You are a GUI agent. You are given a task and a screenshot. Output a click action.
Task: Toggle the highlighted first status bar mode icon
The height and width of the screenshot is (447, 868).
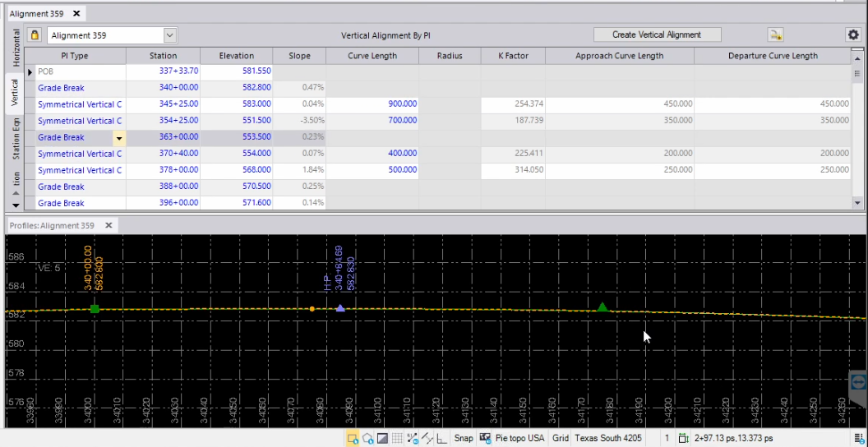click(353, 438)
